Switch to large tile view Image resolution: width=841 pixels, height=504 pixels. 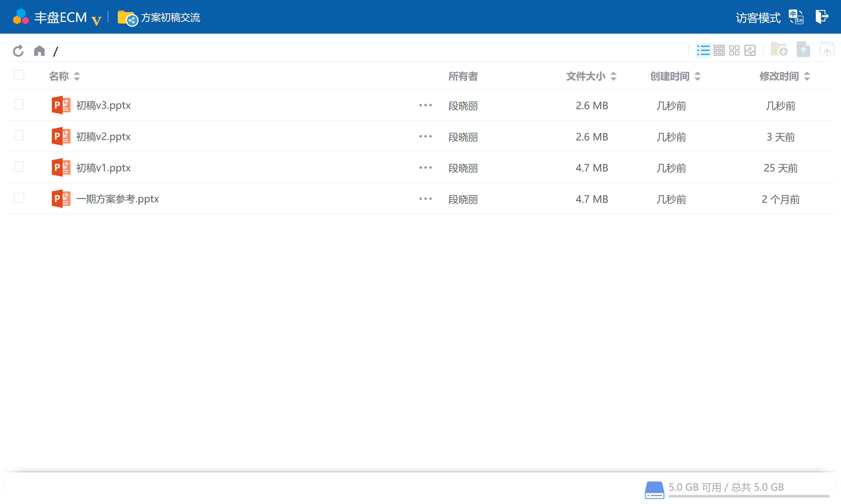click(x=734, y=51)
